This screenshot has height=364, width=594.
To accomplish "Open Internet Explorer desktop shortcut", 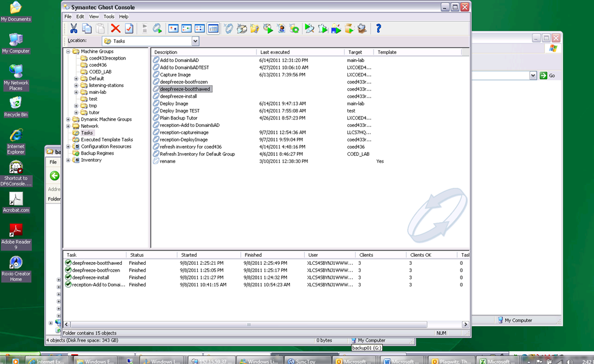I will [16, 135].
